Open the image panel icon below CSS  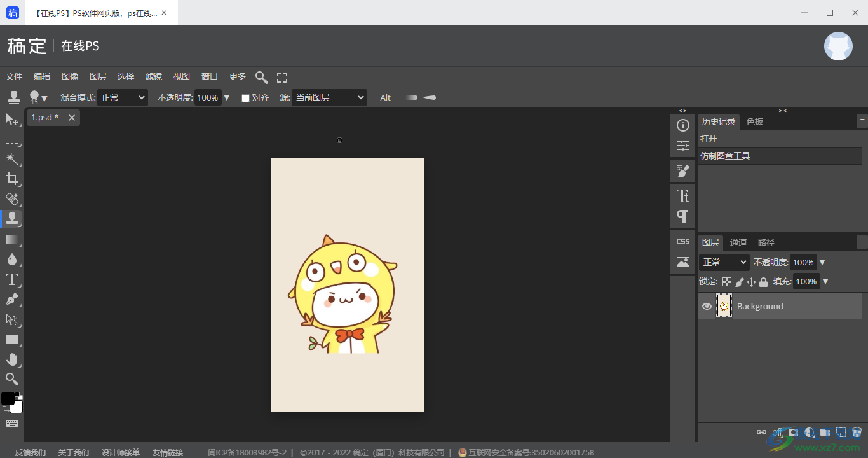coord(683,261)
